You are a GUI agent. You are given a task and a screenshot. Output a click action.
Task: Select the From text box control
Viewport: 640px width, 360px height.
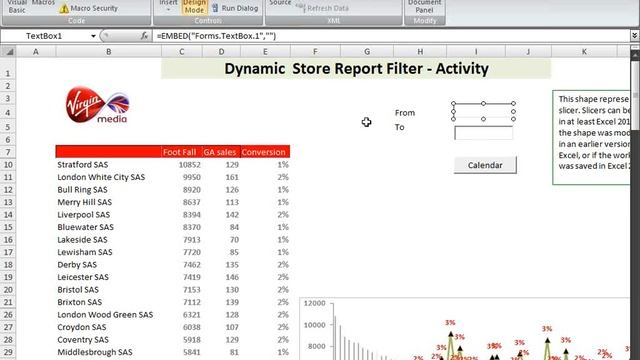tap(483, 111)
